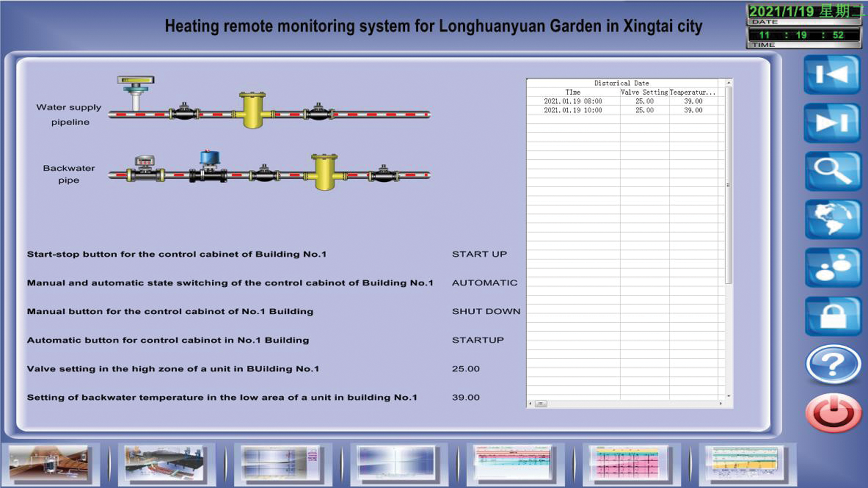Click the STARTUP automatic button value
The height and width of the screenshot is (488, 868).
pyautogui.click(x=478, y=340)
